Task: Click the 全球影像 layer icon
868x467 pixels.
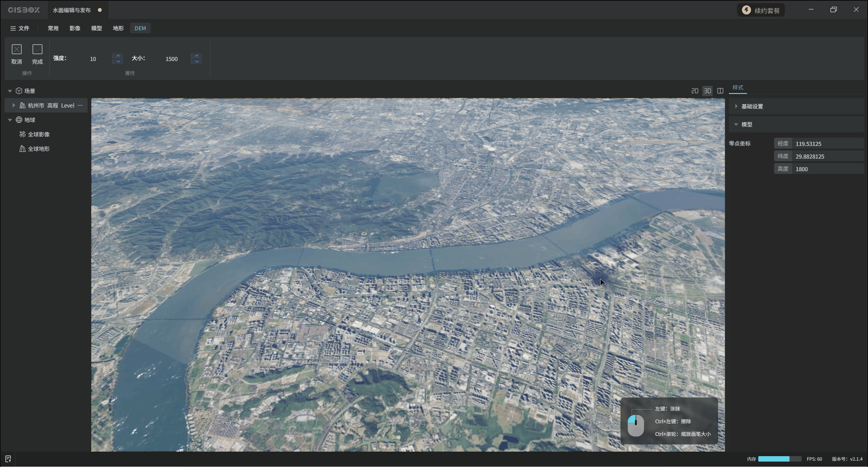Action: coord(22,134)
